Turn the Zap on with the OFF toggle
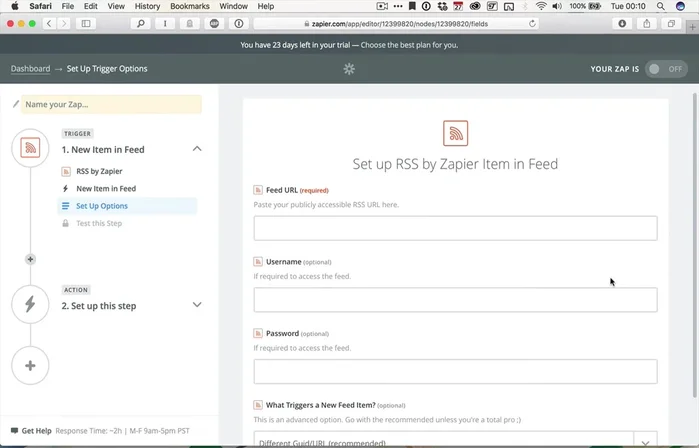Screen dimensions: 699x448 tap(666, 69)
